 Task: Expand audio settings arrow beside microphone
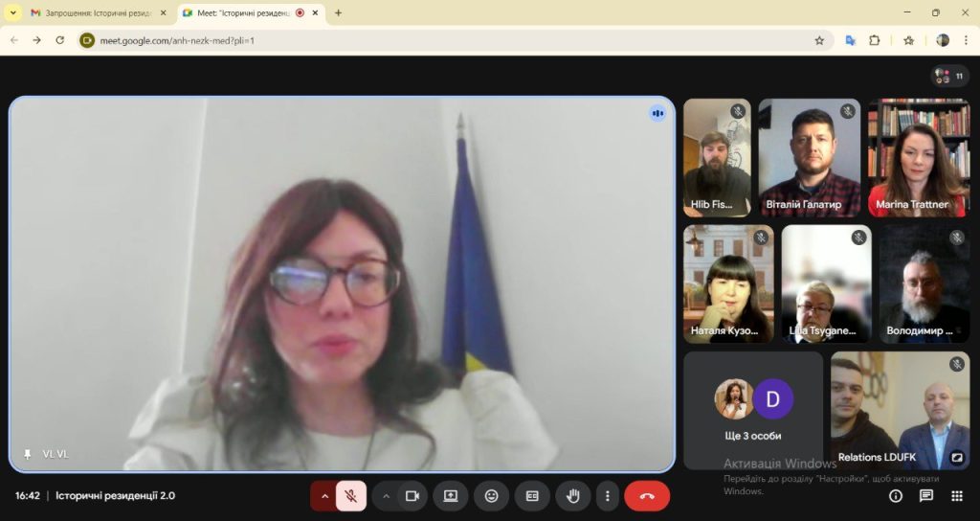tap(324, 496)
